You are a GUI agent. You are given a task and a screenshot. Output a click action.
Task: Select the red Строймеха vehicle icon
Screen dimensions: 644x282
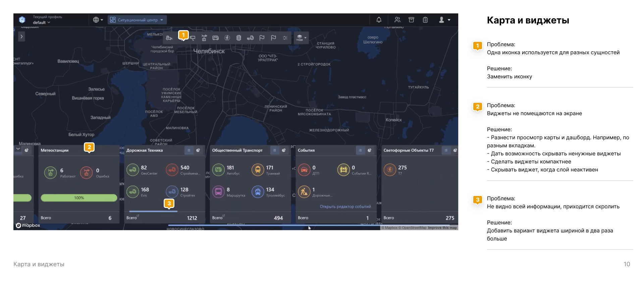tap(172, 170)
